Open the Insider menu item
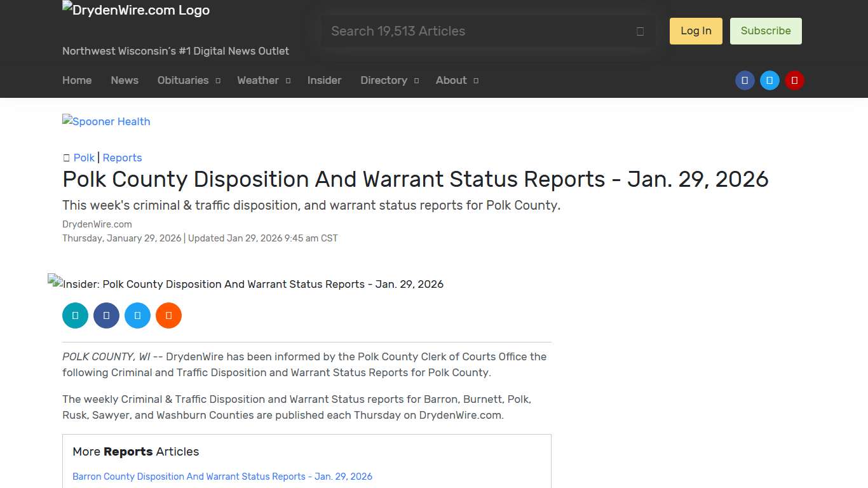The image size is (868, 488). pos(324,80)
